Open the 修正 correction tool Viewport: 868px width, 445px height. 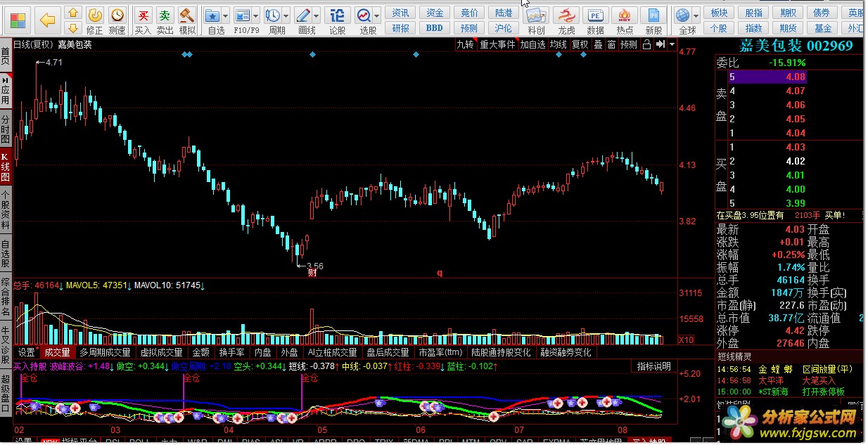coord(95,21)
